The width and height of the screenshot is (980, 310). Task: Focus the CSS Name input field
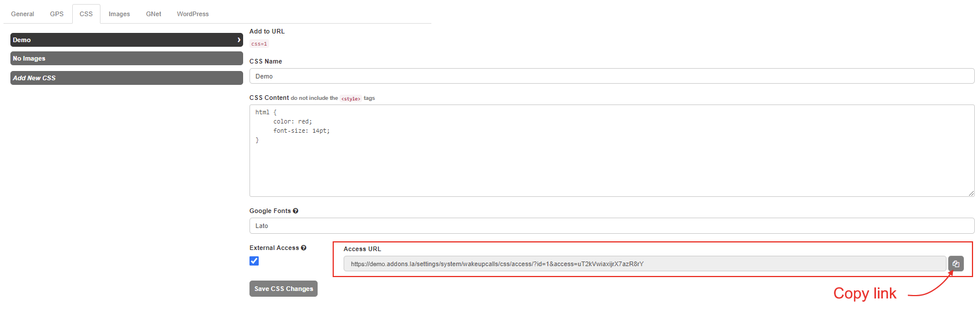coord(612,76)
